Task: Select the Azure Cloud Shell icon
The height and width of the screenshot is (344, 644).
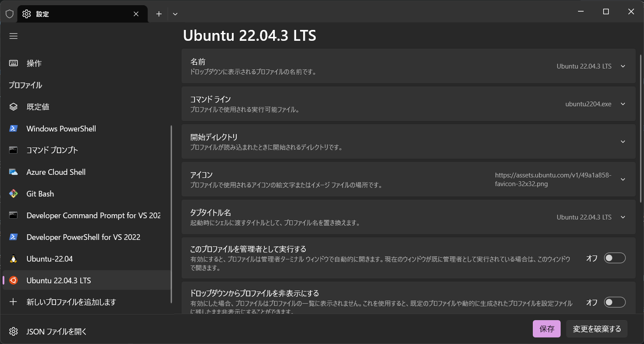Action: point(13,172)
